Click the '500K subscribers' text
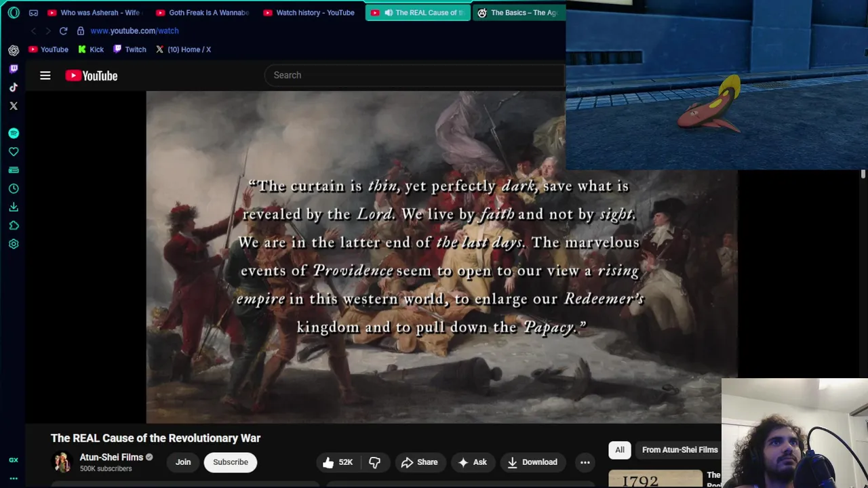868x488 pixels. (106, 469)
